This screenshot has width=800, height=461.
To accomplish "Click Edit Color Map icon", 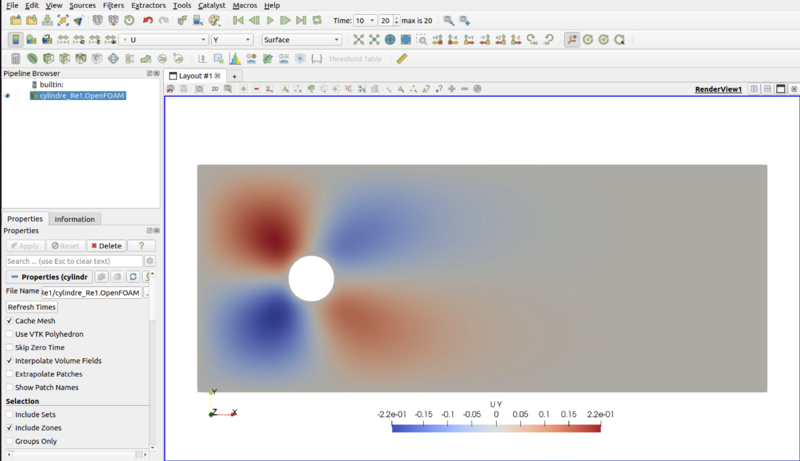I will pos(31,39).
